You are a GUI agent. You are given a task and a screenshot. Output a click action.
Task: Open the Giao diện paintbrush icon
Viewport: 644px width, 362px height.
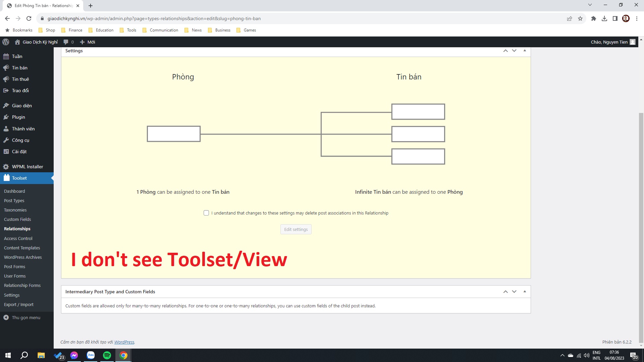tap(6, 106)
